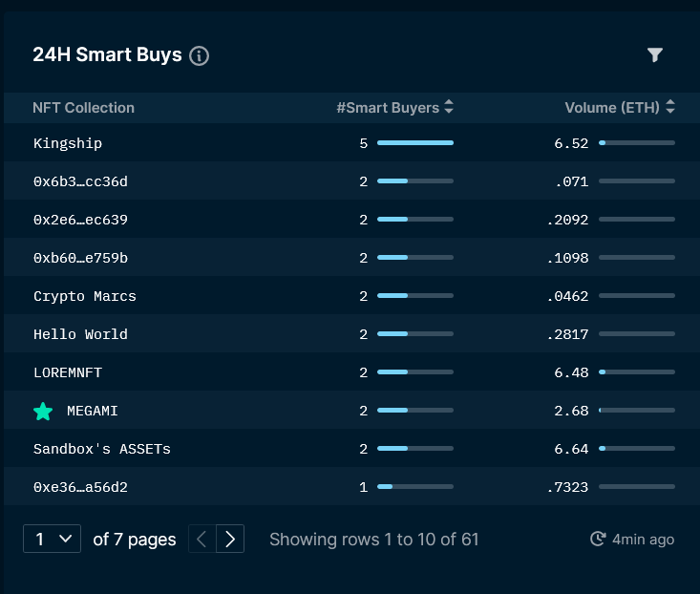Sort by Volume (ETH) arrows icon
This screenshot has height=594, width=700.
coord(670,107)
